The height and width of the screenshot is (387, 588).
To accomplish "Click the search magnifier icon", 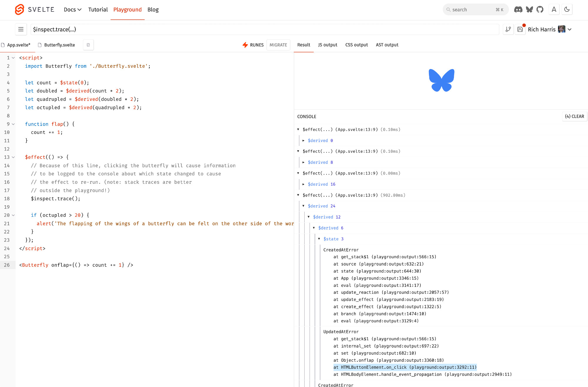I will point(448,10).
